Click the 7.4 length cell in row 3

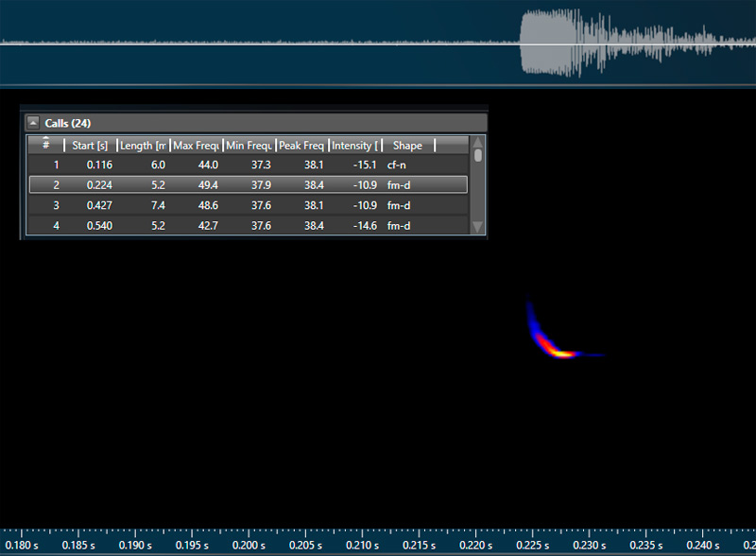coord(158,205)
